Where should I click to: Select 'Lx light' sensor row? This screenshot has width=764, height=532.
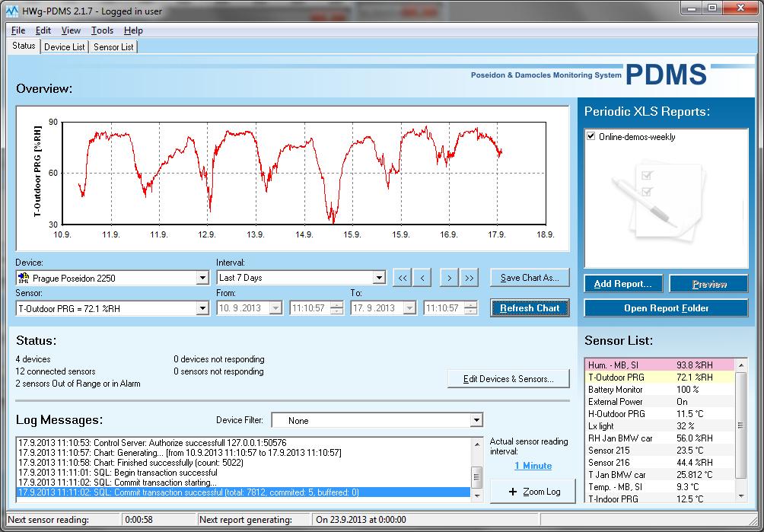coord(660,425)
